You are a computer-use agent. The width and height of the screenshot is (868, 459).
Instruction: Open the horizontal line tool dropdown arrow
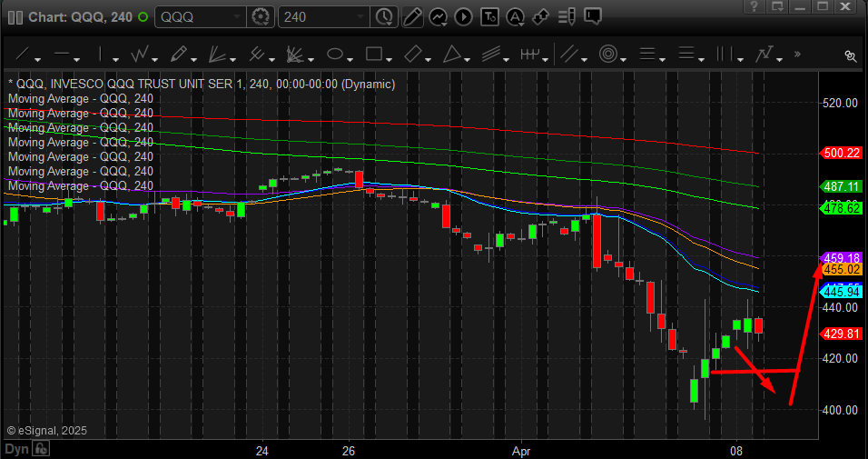(x=76, y=59)
